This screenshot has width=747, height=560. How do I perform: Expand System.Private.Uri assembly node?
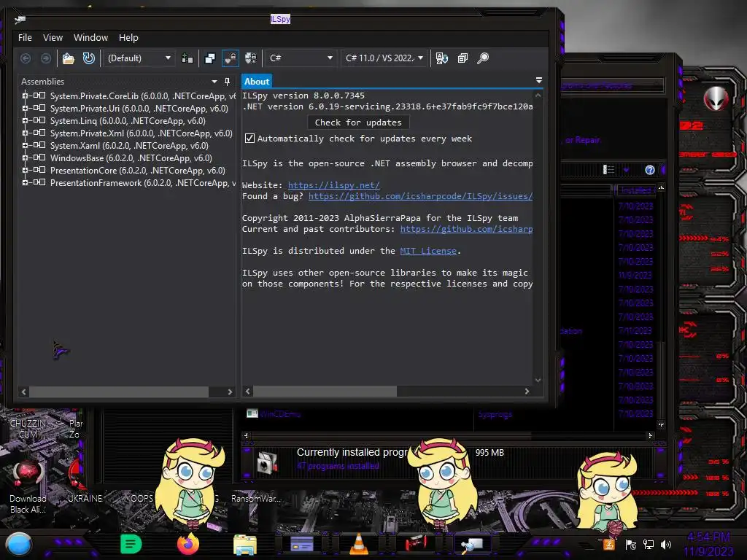(25, 108)
